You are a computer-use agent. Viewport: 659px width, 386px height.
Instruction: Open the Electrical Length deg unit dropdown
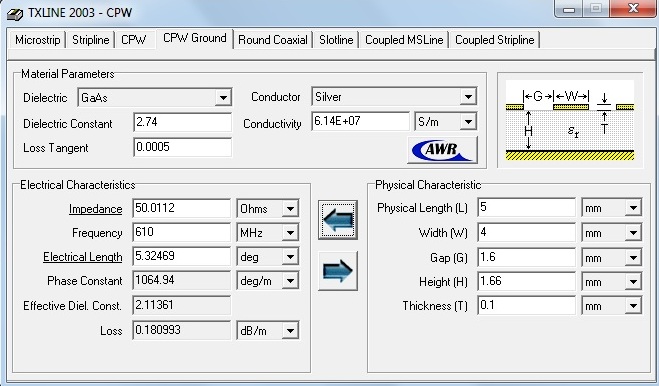click(290, 256)
